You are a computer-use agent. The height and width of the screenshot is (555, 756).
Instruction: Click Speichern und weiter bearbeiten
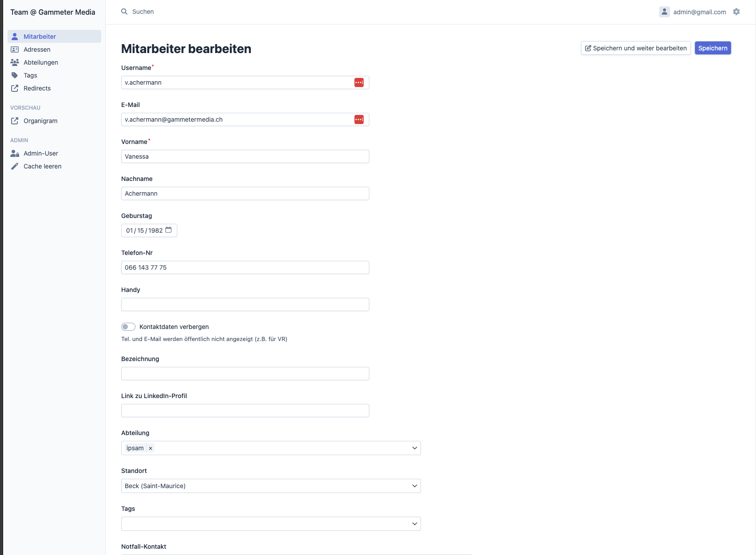pos(636,48)
